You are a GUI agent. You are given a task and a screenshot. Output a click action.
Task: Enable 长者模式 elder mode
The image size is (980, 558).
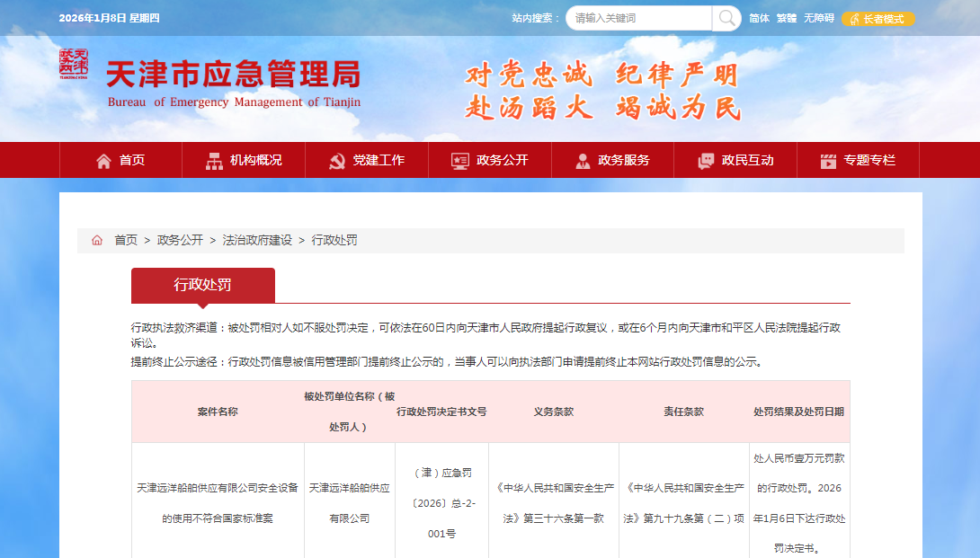tap(878, 19)
